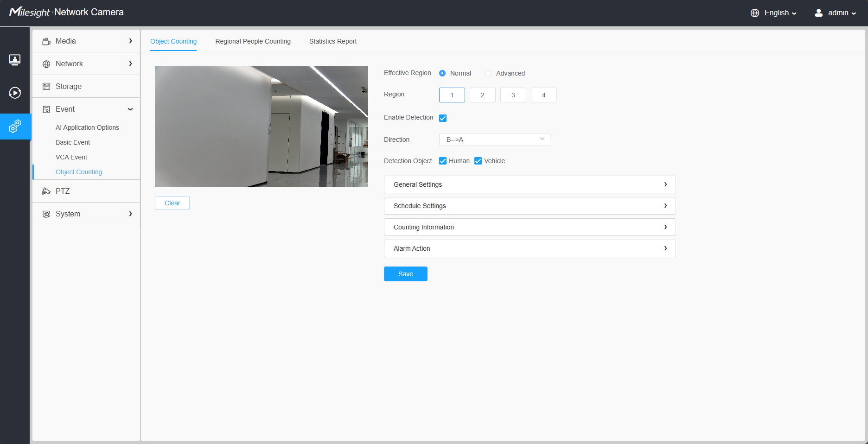Open the Direction dropdown

tap(494, 140)
